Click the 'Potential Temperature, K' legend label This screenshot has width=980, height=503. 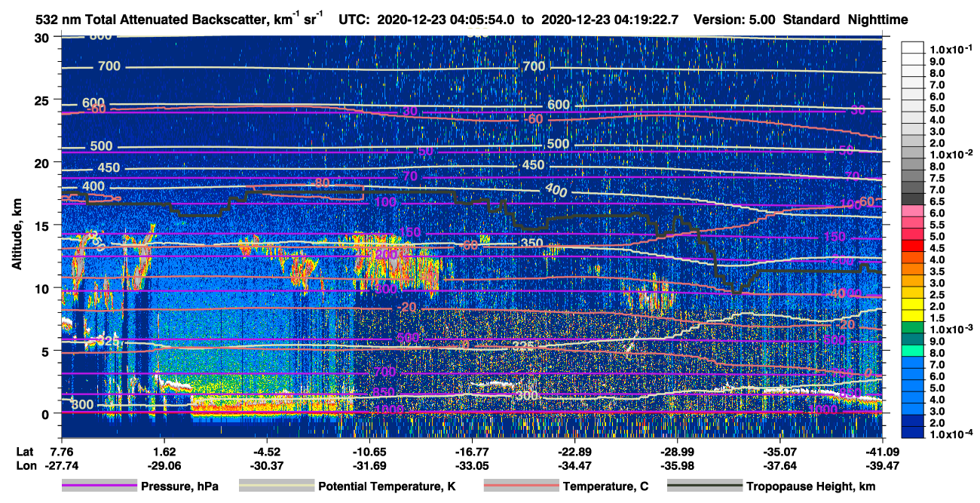pos(387,487)
